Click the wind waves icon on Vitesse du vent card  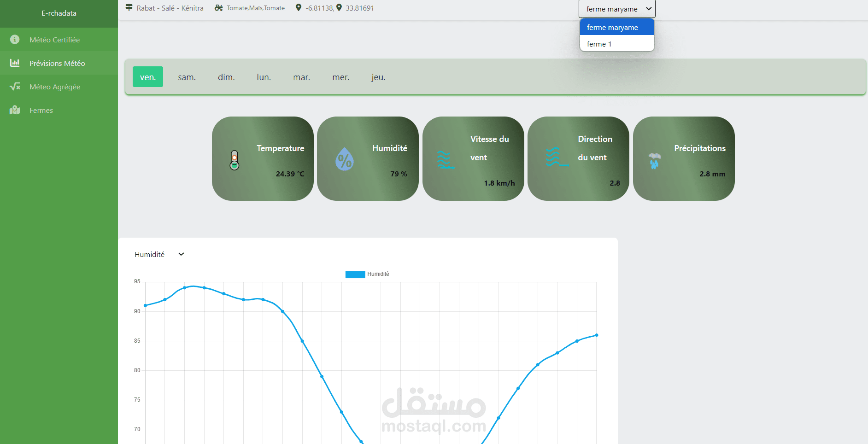point(445,160)
